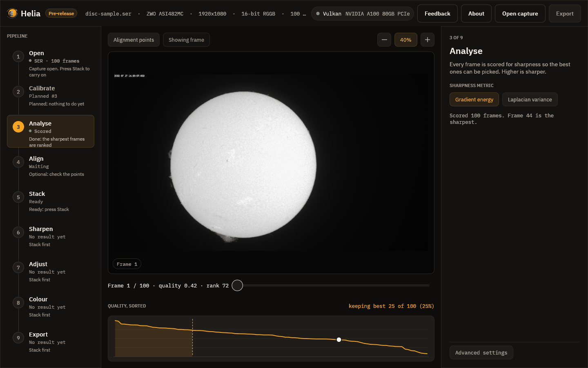588x368 pixels.
Task: Click the Frame 1 label badge
Action: (x=127, y=264)
